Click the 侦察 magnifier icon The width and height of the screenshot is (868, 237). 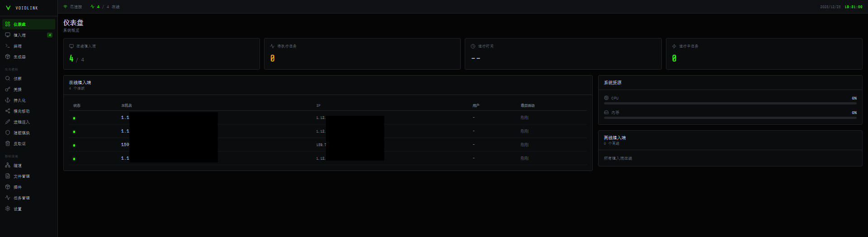tap(8, 78)
